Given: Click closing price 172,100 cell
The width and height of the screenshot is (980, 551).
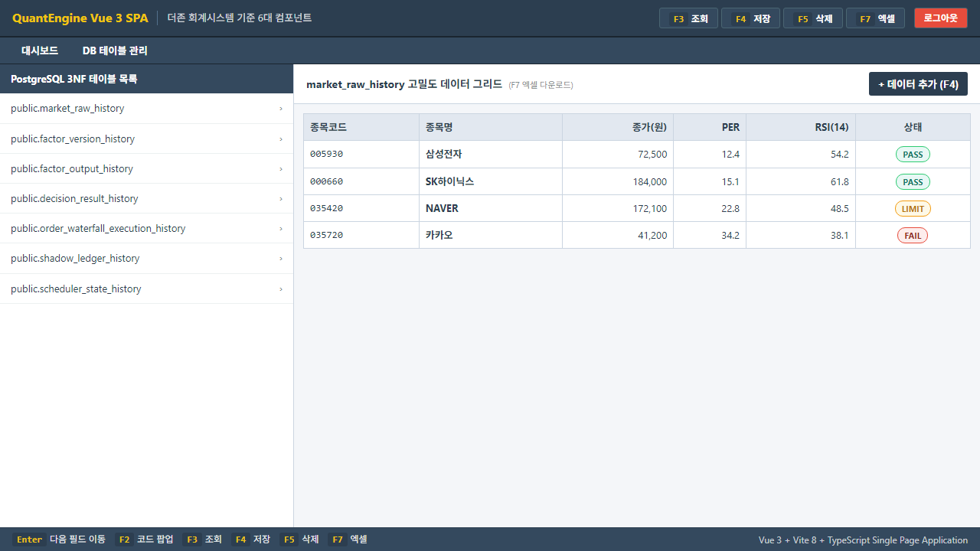Looking at the screenshot, I should (618, 208).
